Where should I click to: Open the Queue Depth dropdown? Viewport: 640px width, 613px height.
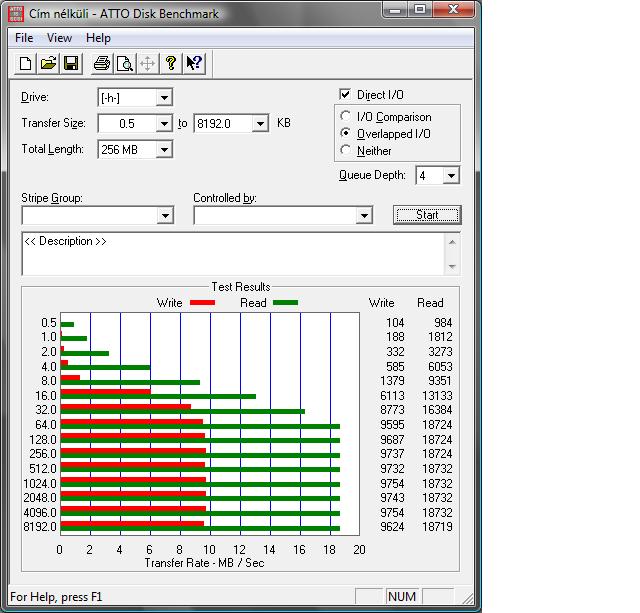coord(451,175)
